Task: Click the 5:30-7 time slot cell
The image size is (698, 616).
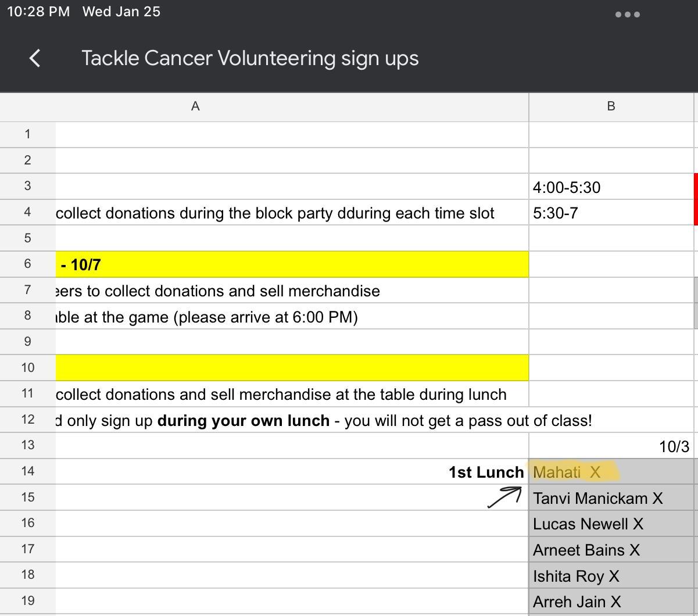Action: point(610,213)
